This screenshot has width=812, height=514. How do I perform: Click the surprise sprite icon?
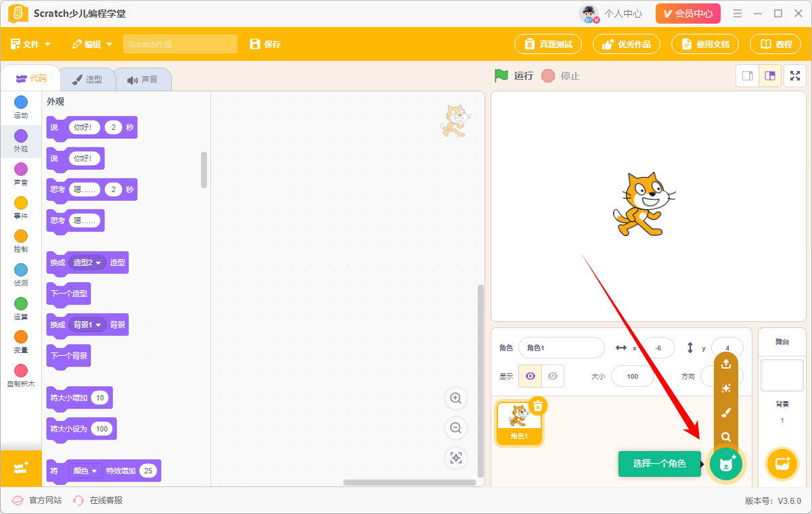[726, 388]
